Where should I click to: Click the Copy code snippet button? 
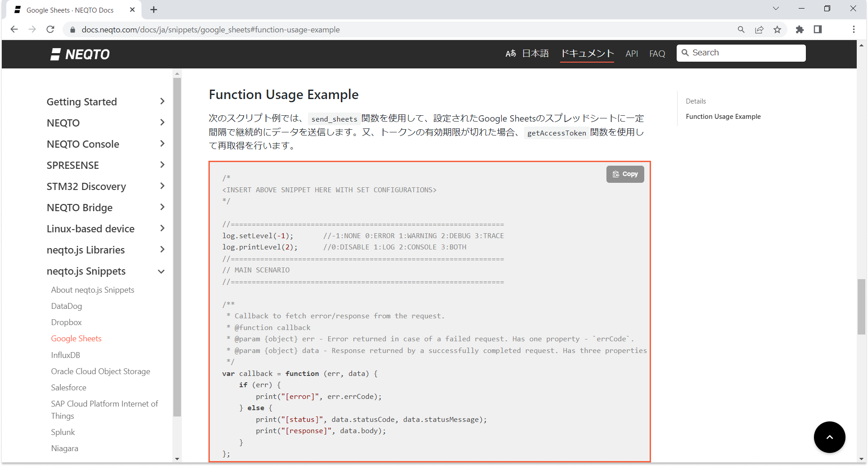pos(625,174)
